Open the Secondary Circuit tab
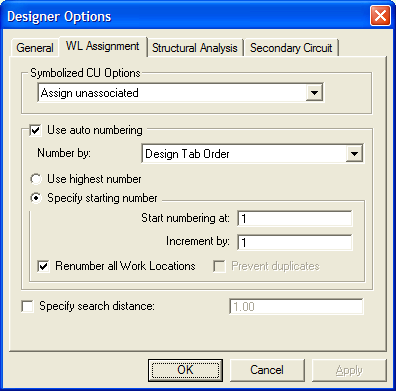Screen dimensions: 396x391 click(291, 48)
